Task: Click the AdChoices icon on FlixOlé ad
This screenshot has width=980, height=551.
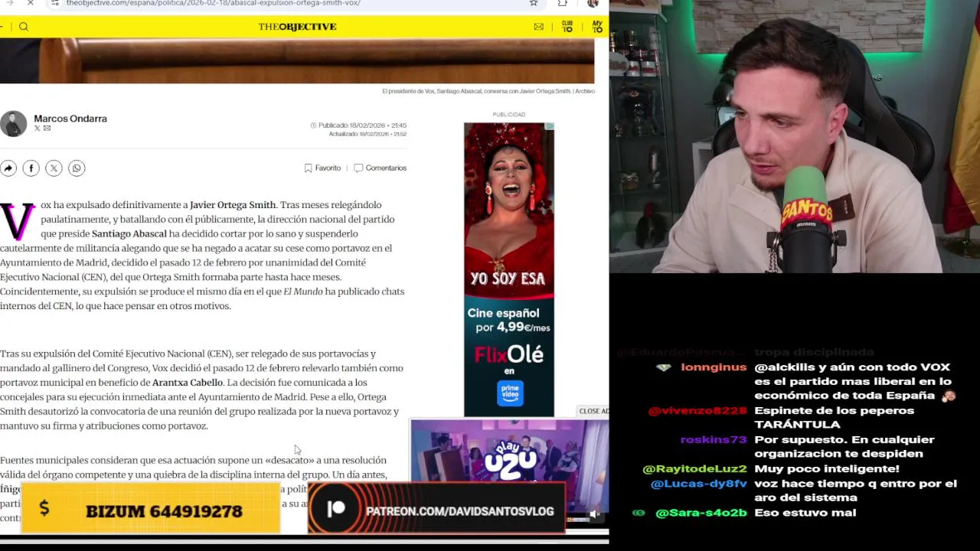Action: tap(549, 126)
